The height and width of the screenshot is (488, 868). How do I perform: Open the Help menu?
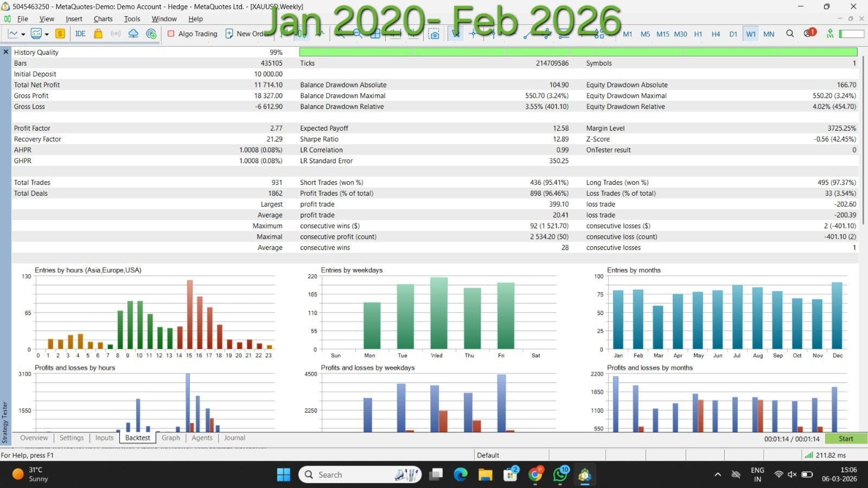click(x=195, y=19)
